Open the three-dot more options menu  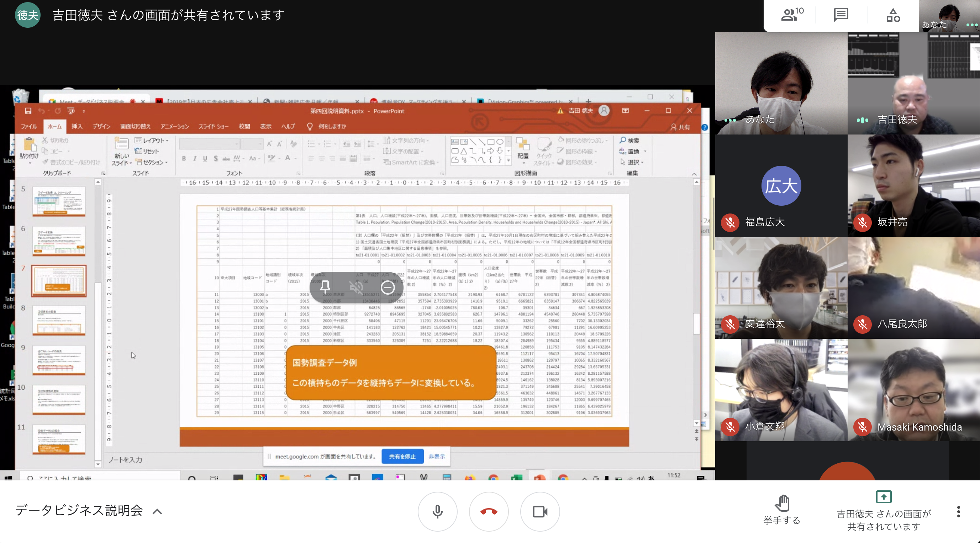pos(958,511)
